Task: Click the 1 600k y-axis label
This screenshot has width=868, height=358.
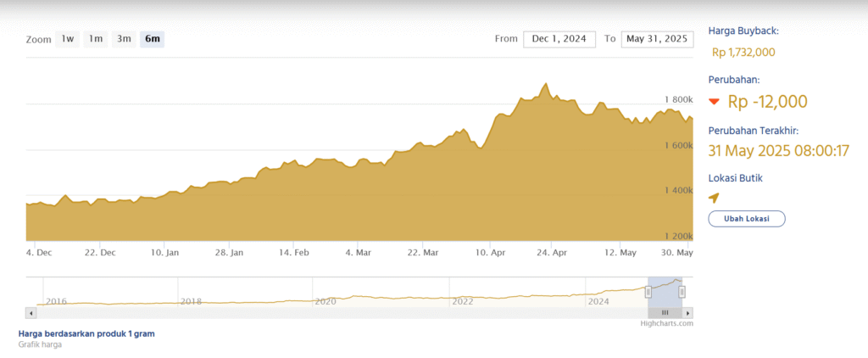Action: [679, 145]
